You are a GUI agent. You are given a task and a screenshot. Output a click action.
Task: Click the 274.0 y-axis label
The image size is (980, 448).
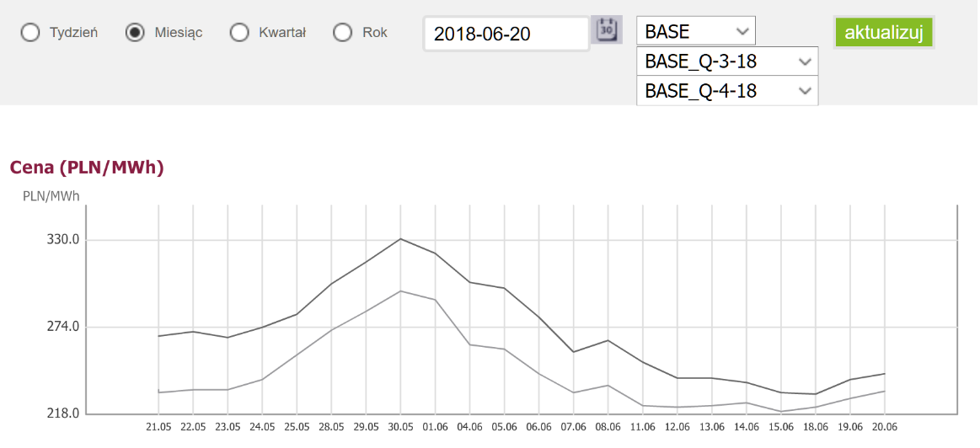[x=63, y=327]
